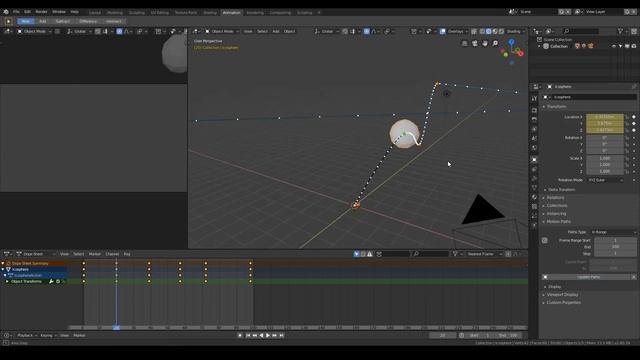Switch to the Scripting workspace tab
This screenshot has height=360, width=640.
(x=304, y=13)
